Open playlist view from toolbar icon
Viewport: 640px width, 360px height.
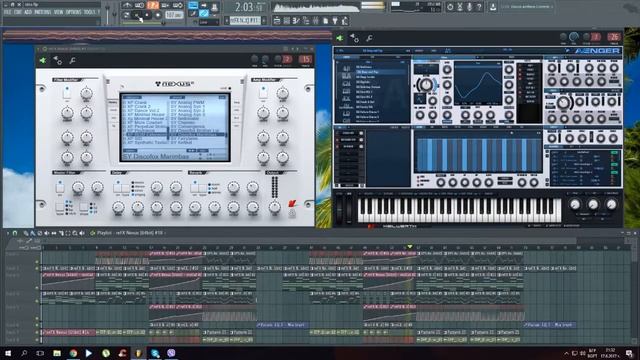277,20
